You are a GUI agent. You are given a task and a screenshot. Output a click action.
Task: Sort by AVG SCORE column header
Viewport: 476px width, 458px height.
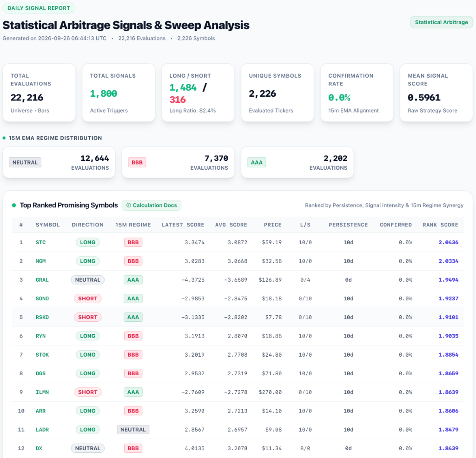coord(231,225)
